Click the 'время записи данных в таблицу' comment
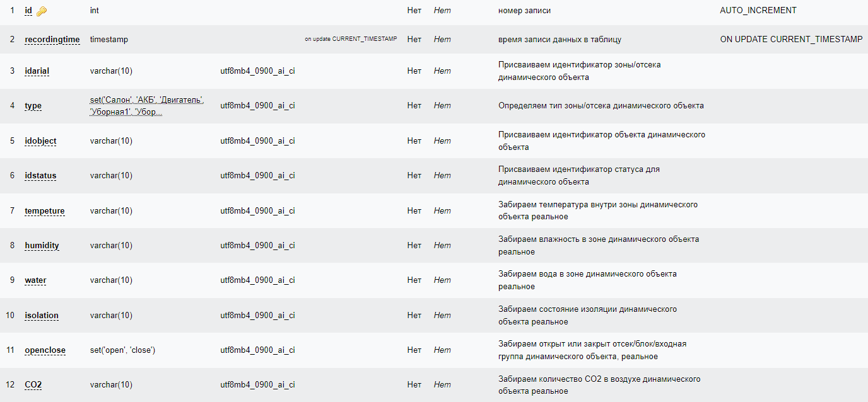The image size is (868, 402). [560, 39]
